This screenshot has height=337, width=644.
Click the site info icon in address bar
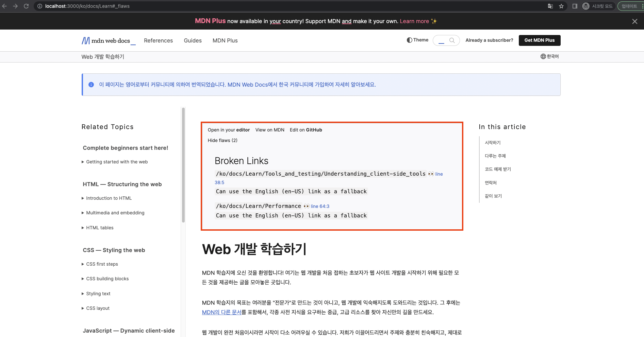click(39, 6)
